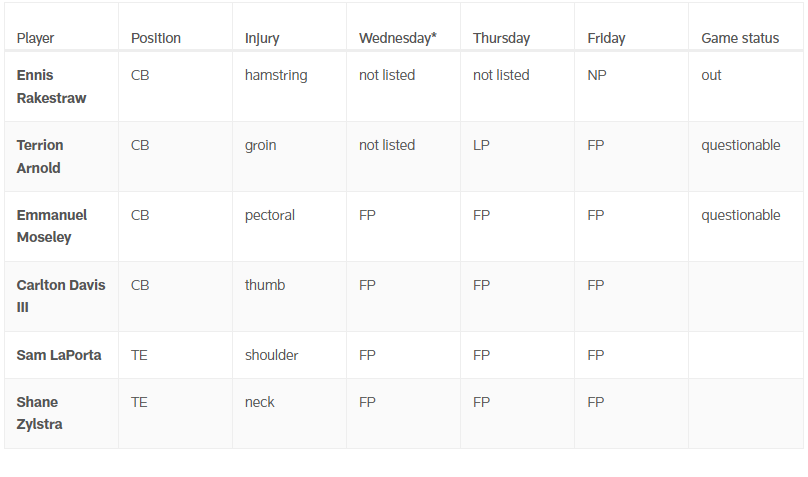The image size is (808, 477).
Task: Select the Carlton Davis III name cell
Action: point(61,296)
